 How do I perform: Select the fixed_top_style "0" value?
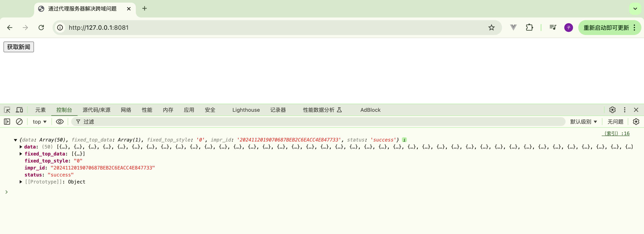78,161
